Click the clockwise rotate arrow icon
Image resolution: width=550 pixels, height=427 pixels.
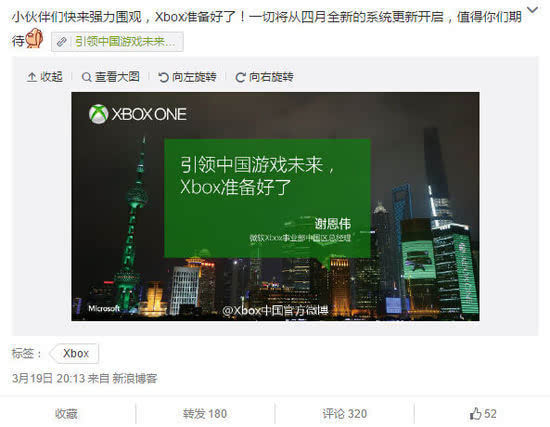coord(240,78)
